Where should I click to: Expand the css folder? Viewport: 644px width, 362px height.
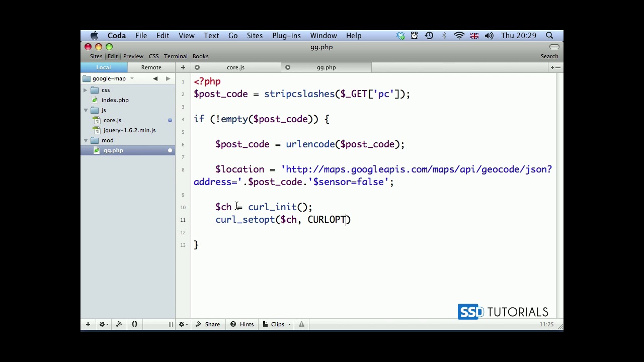[86, 90]
